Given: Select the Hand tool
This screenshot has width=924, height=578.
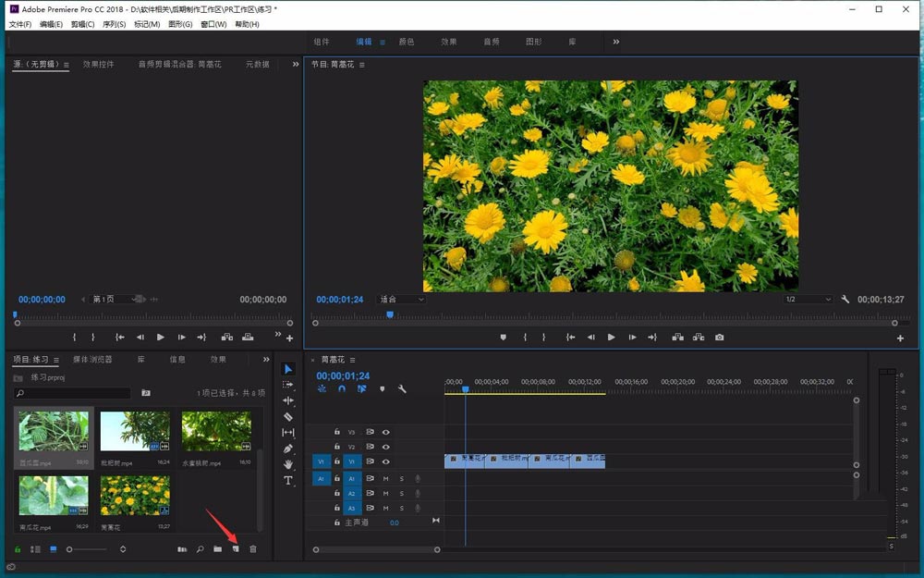Looking at the screenshot, I should (x=288, y=464).
